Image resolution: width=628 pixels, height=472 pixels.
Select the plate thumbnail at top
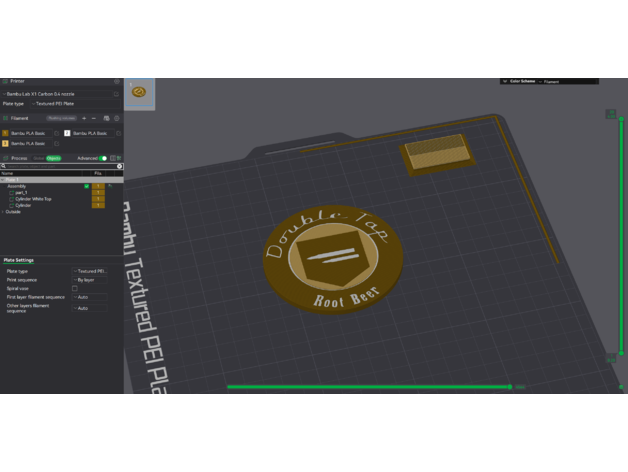point(139,92)
